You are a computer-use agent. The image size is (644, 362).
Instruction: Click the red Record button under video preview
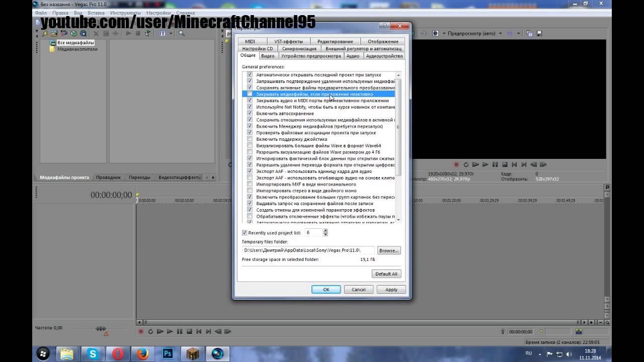[x=456, y=164]
